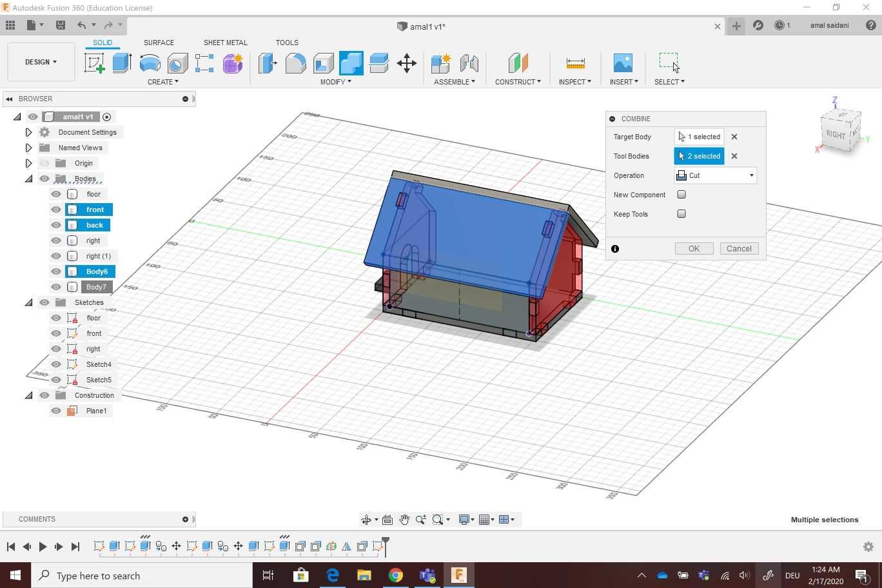882x588 pixels.
Task: Click OK in the Combine dialog
Action: [x=694, y=249]
